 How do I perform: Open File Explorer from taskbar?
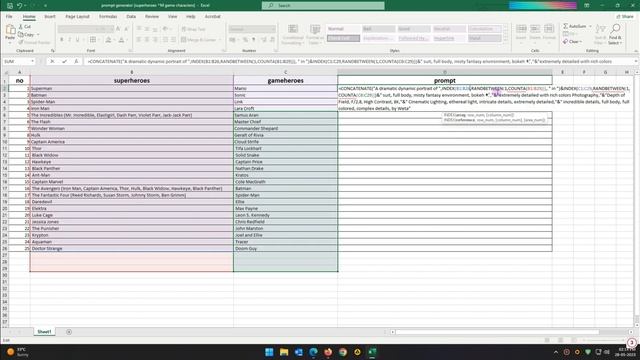[x=284, y=352]
